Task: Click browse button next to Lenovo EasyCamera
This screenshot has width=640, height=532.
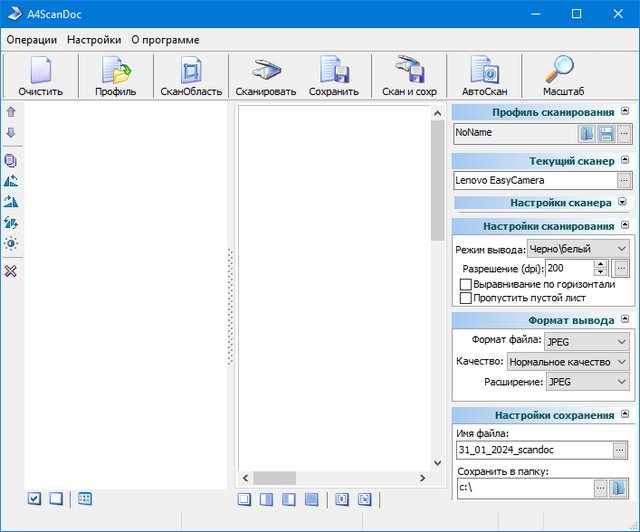Action: point(624,181)
